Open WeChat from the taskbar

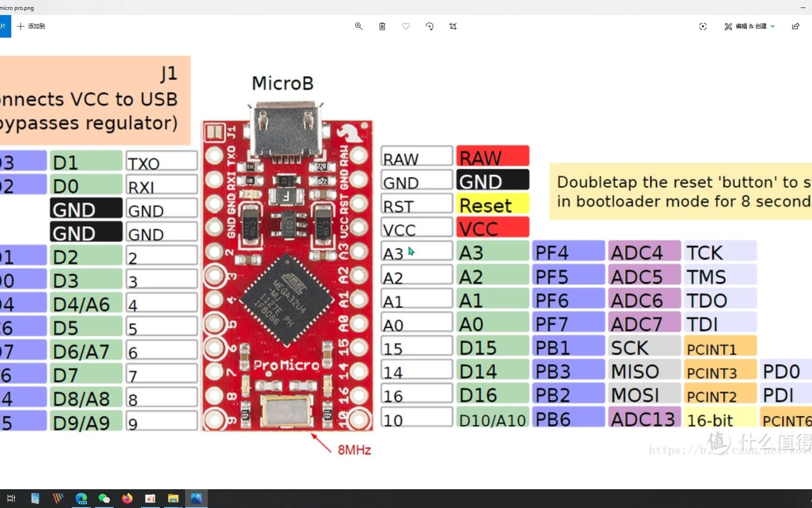(x=104, y=499)
